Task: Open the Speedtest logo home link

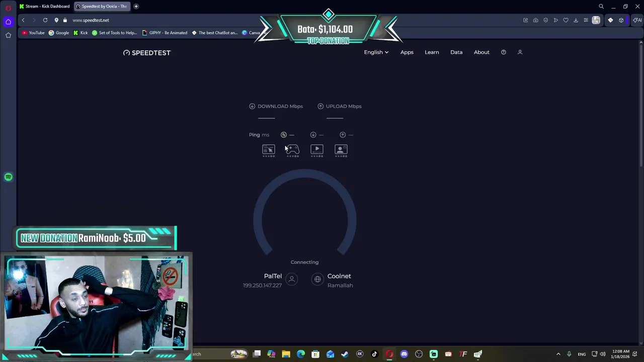Action: tap(147, 52)
